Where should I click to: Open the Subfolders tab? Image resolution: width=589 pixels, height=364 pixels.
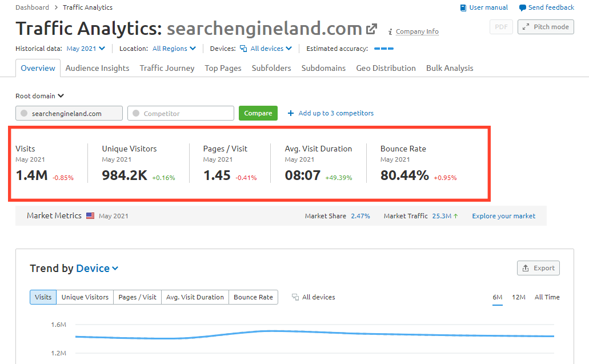[x=271, y=68]
